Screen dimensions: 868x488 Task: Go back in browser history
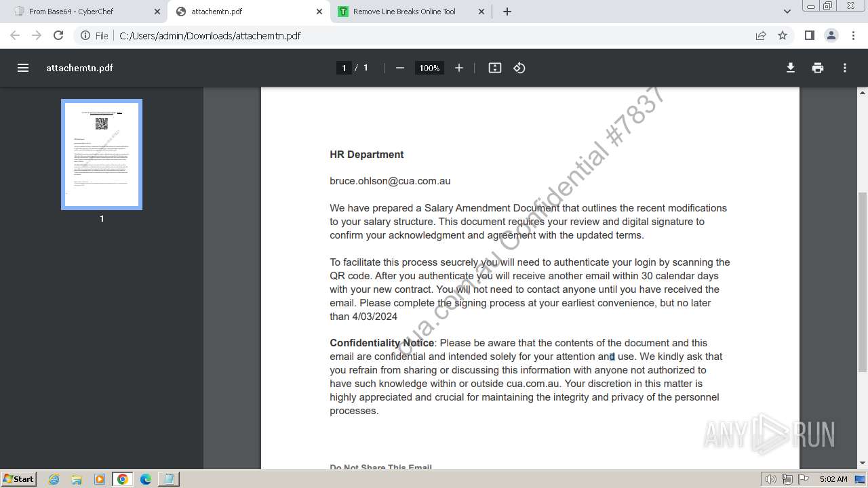(15, 35)
